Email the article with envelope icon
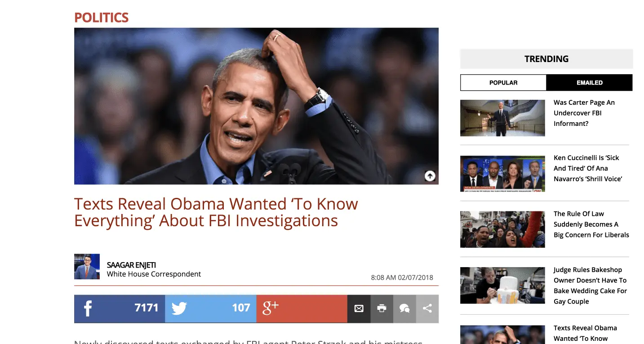This screenshot has height=344, width=644. [359, 308]
